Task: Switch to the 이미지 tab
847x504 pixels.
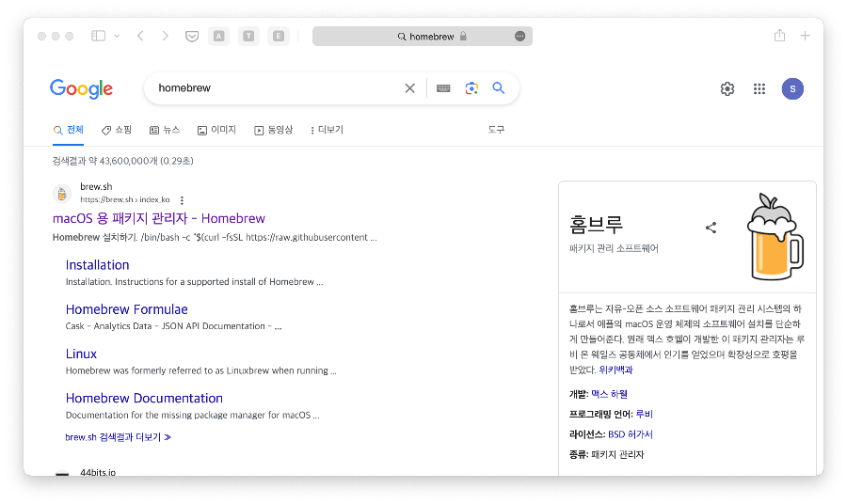Action: coord(216,130)
